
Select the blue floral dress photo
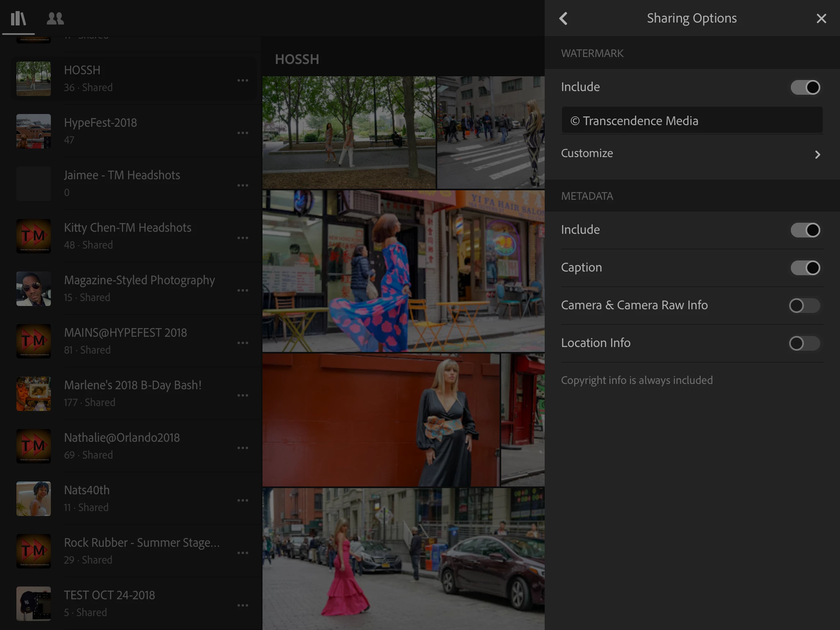click(403, 271)
